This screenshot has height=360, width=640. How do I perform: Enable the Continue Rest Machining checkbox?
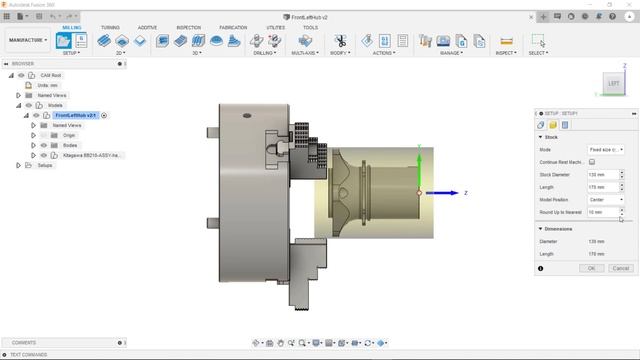point(592,162)
